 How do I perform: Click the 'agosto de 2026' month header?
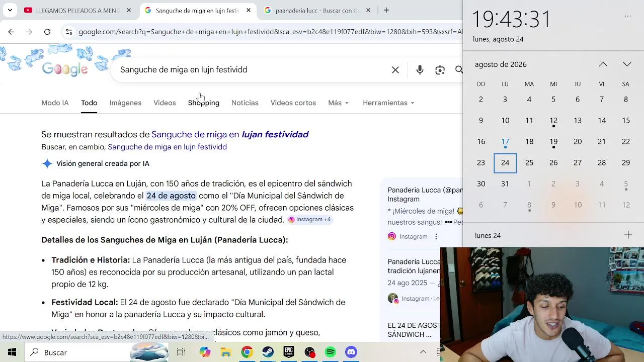pos(501,64)
